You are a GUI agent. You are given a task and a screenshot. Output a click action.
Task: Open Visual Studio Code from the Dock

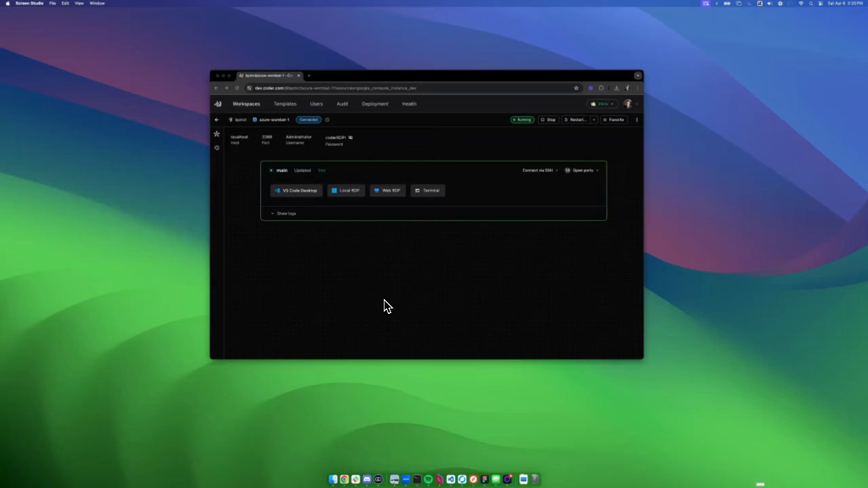pyautogui.click(x=451, y=479)
